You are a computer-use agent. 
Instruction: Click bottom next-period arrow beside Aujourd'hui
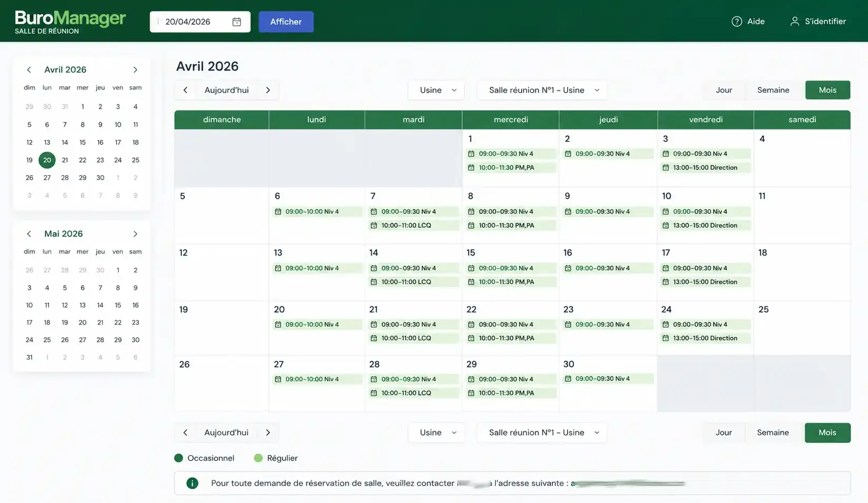pyautogui.click(x=268, y=432)
